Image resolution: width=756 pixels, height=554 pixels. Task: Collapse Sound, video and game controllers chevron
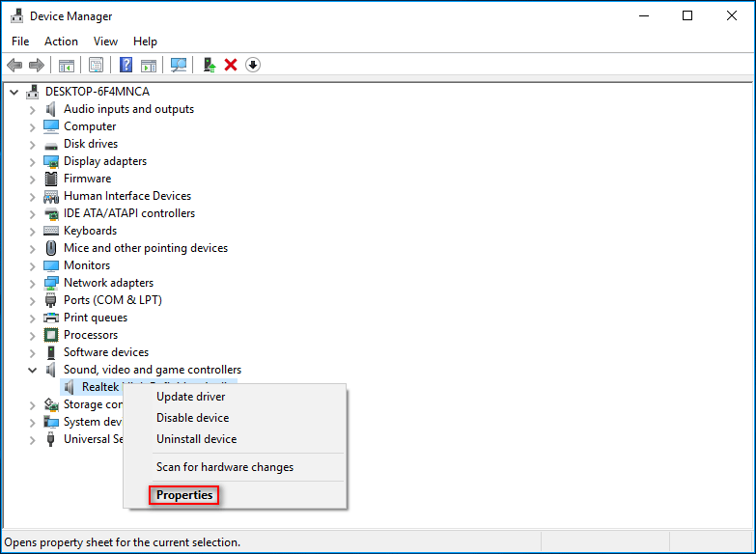coord(32,371)
